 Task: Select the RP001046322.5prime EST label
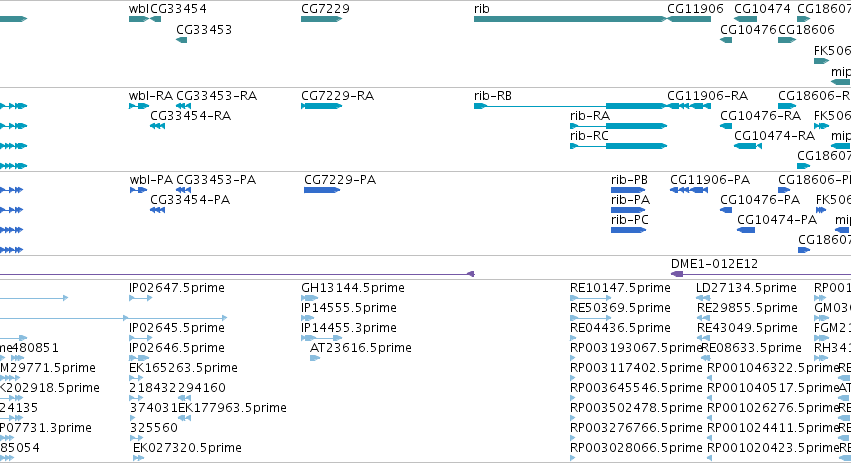(x=773, y=368)
